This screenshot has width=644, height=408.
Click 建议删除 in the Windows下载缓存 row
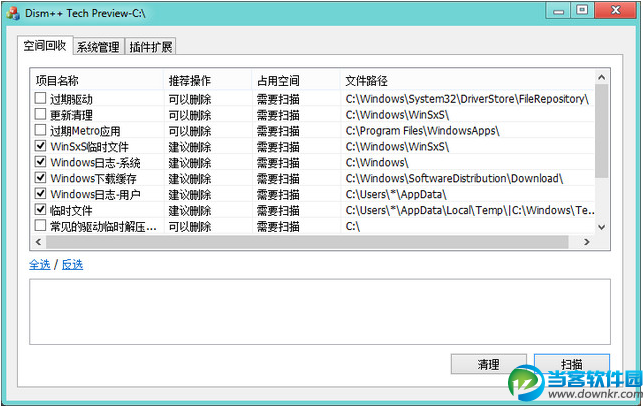tap(190, 179)
